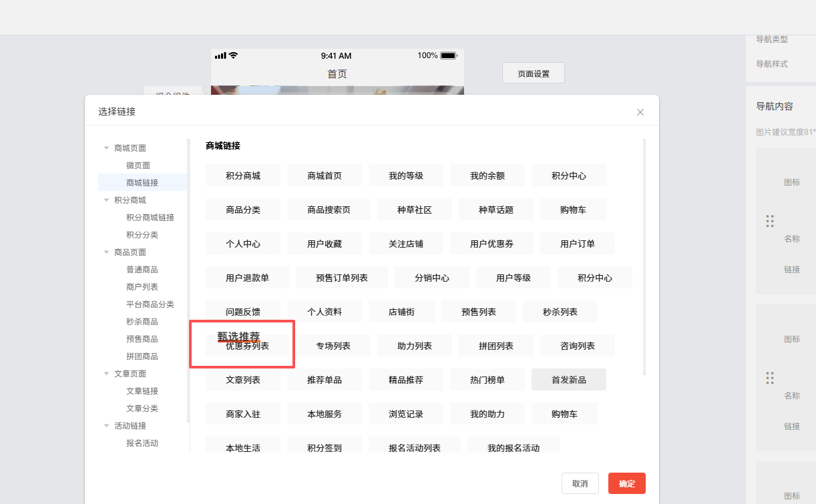Image resolution: width=816 pixels, height=504 pixels.
Task: Close the 选择链接 dialog with the X
Action: click(x=640, y=112)
